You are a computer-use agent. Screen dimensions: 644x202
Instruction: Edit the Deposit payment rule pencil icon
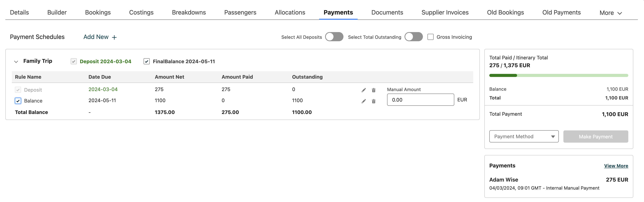pyautogui.click(x=364, y=90)
